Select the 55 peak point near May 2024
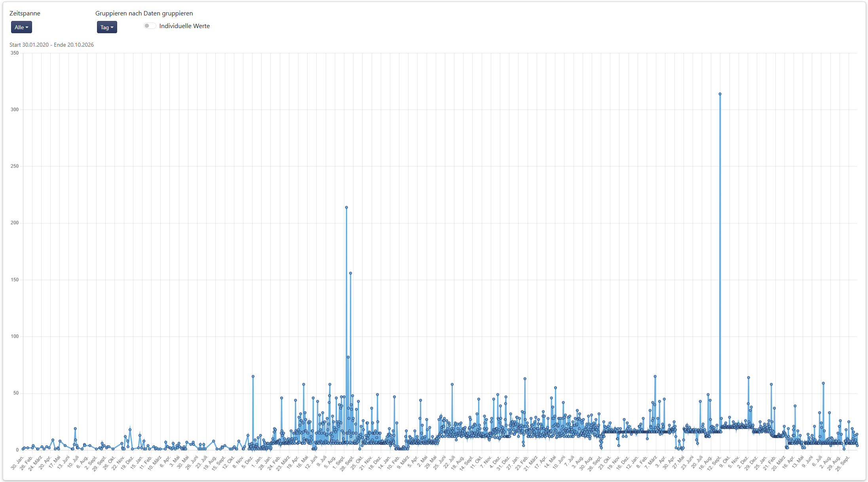This screenshot has height=482, width=868. [x=555, y=388]
